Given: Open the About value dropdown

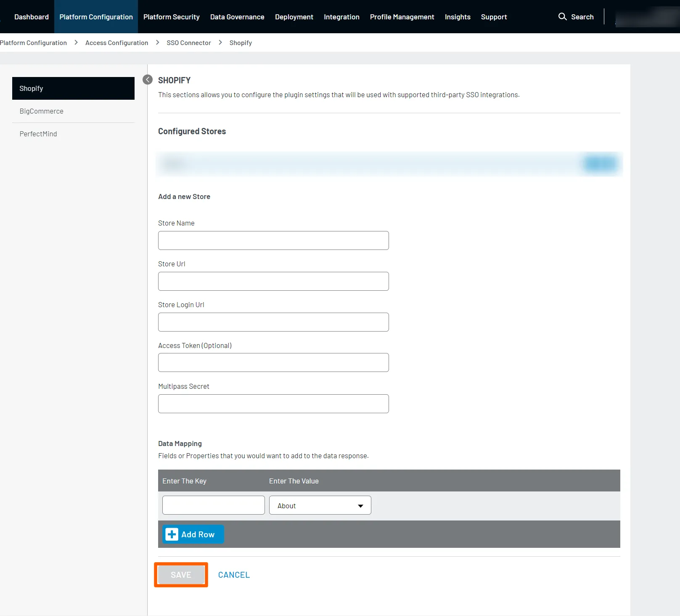Looking at the screenshot, I should (x=320, y=505).
